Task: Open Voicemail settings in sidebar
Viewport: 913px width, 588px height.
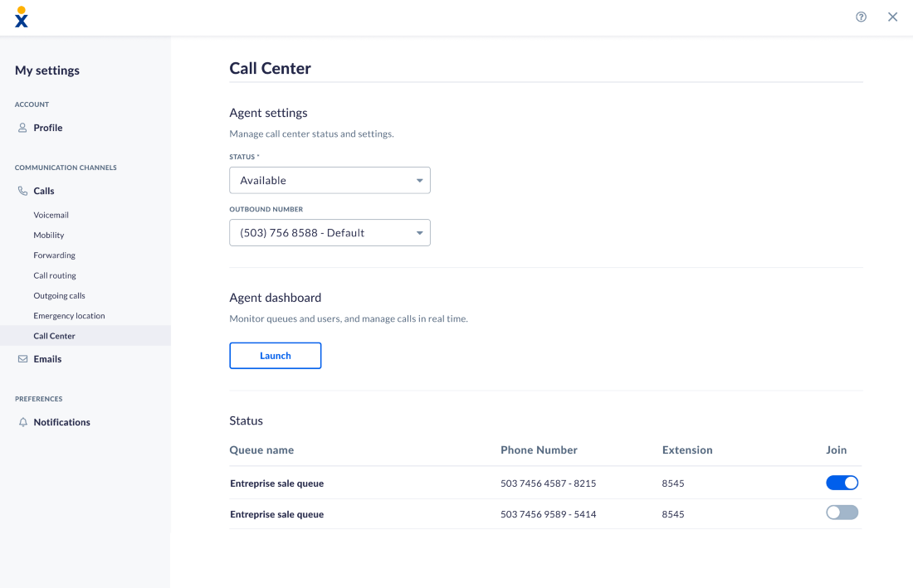Action: pyautogui.click(x=51, y=215)
